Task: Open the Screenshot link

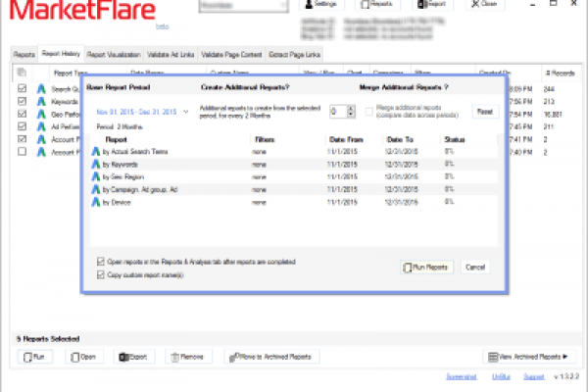Action: [462, 376]
